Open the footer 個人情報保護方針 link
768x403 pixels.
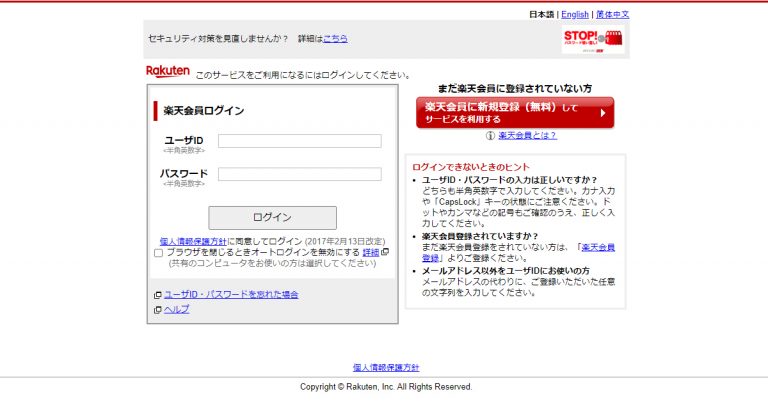386,368
